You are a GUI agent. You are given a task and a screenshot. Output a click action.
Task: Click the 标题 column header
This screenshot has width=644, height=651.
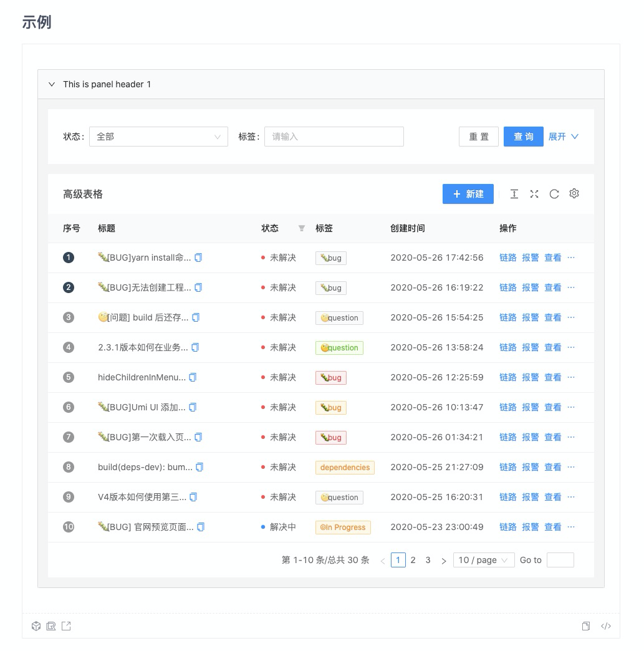[x=107, y=228]
